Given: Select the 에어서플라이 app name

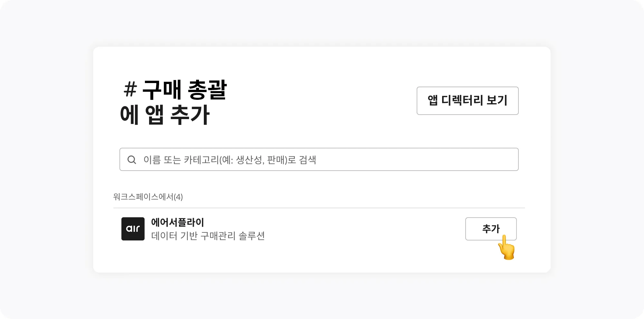Looking at the screenshot, I should click(x=177, y=222).
